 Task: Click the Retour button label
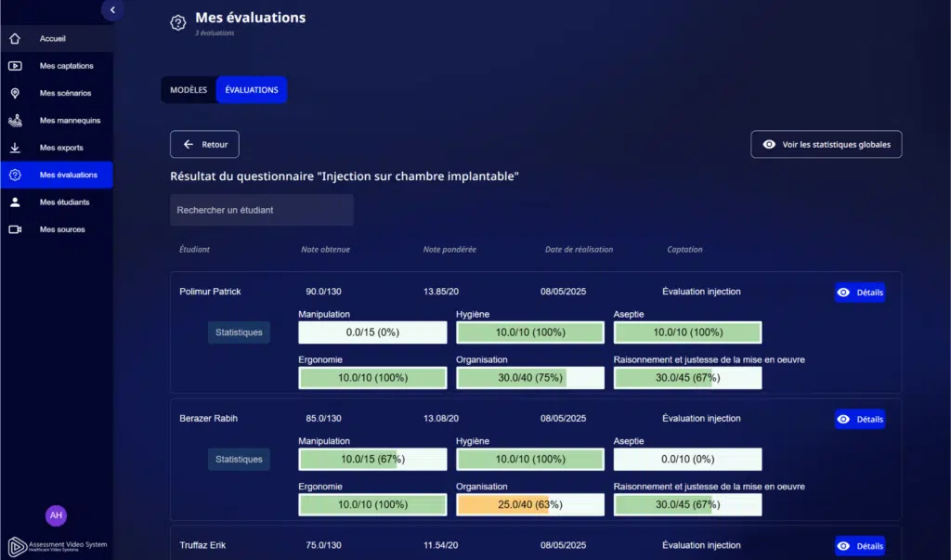click(x=215, y=144)
